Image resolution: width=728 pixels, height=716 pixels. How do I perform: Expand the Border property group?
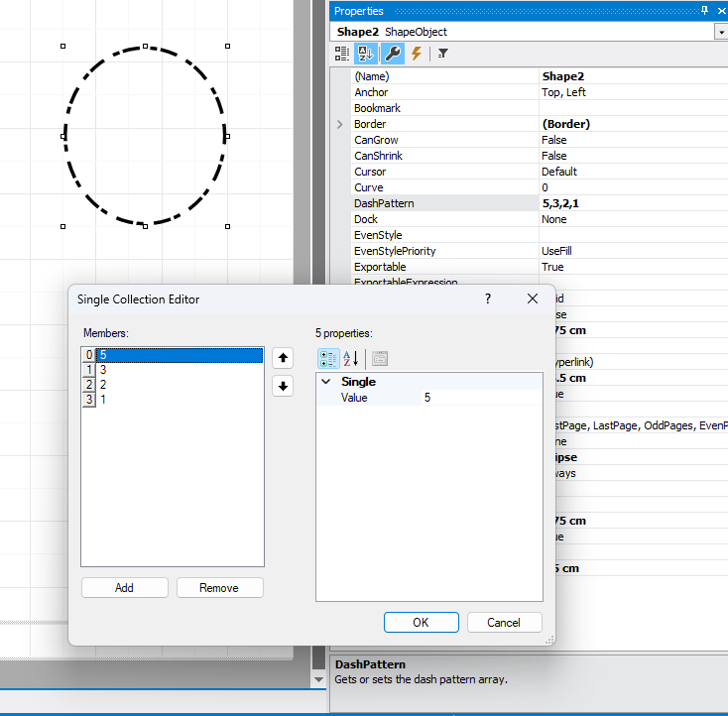(340, 124)
